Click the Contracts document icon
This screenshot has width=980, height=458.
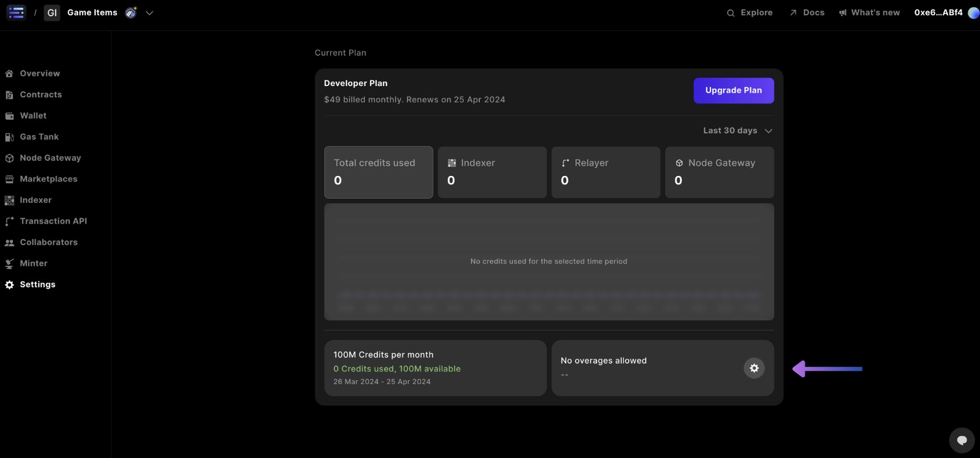[x=10, y=95]
